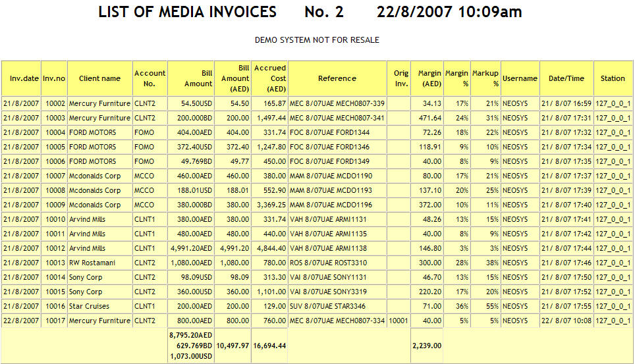Select invoice number 10016 cell
The height and width of the screenshot is (364, 635).
point(54,306)
